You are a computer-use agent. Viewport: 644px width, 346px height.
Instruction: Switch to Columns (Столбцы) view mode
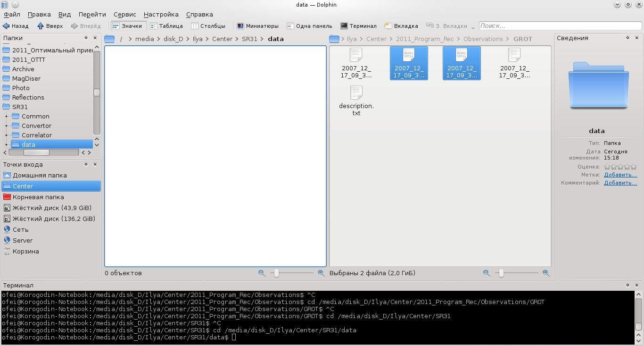click(x=194, y=26)
